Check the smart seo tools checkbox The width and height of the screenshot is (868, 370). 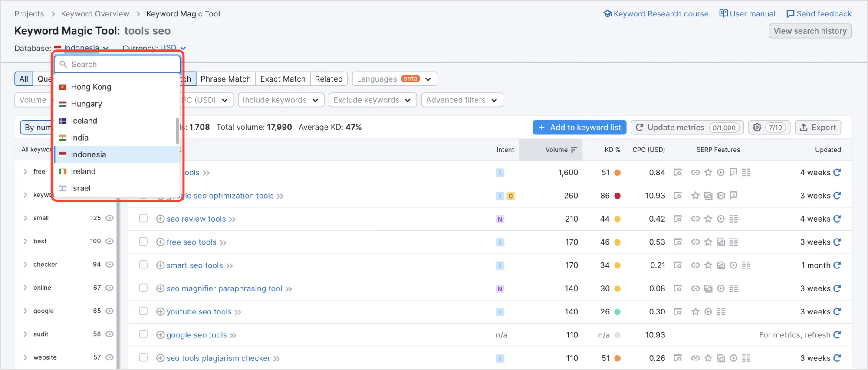(x=143, y=265)
